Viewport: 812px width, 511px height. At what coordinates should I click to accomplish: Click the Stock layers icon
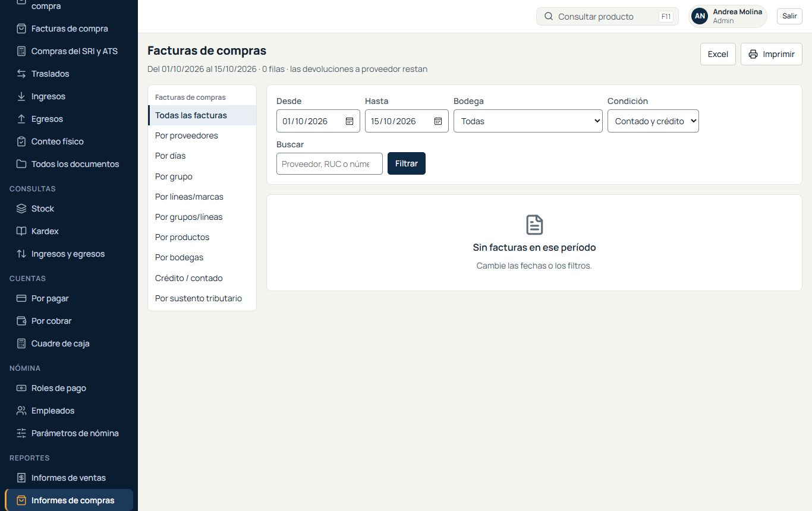tap(21, 209)
